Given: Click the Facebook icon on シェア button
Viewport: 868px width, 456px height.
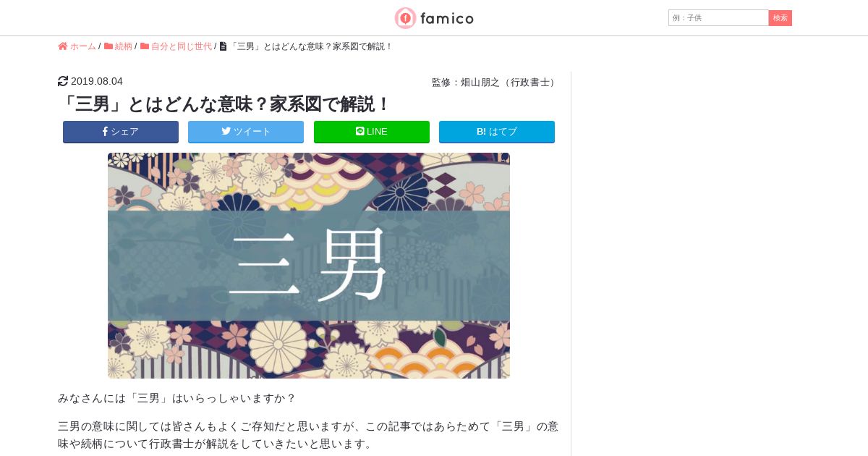Looking at the screenshot, I should 105,132.
